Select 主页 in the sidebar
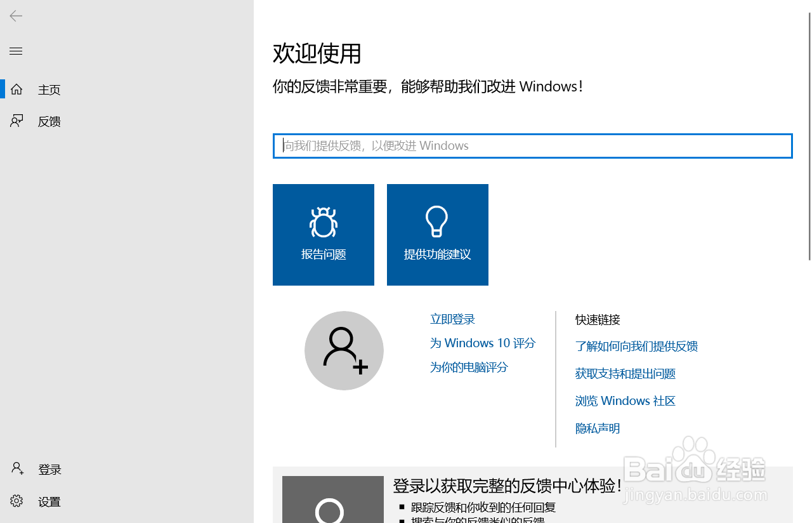The image size is (812, 523). click(x=49, y=90)
